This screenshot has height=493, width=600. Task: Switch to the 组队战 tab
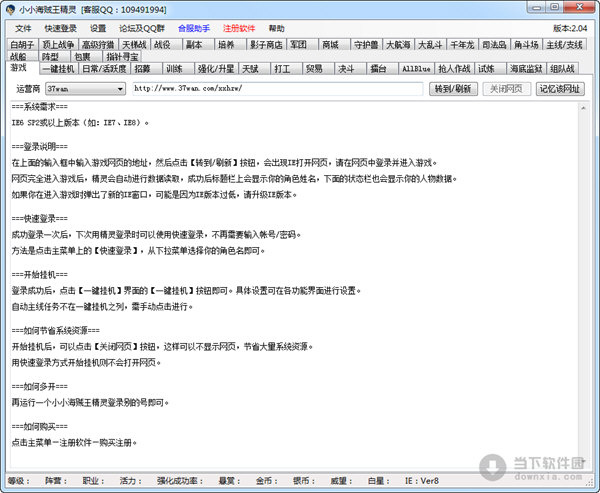[x=562, y=69]
